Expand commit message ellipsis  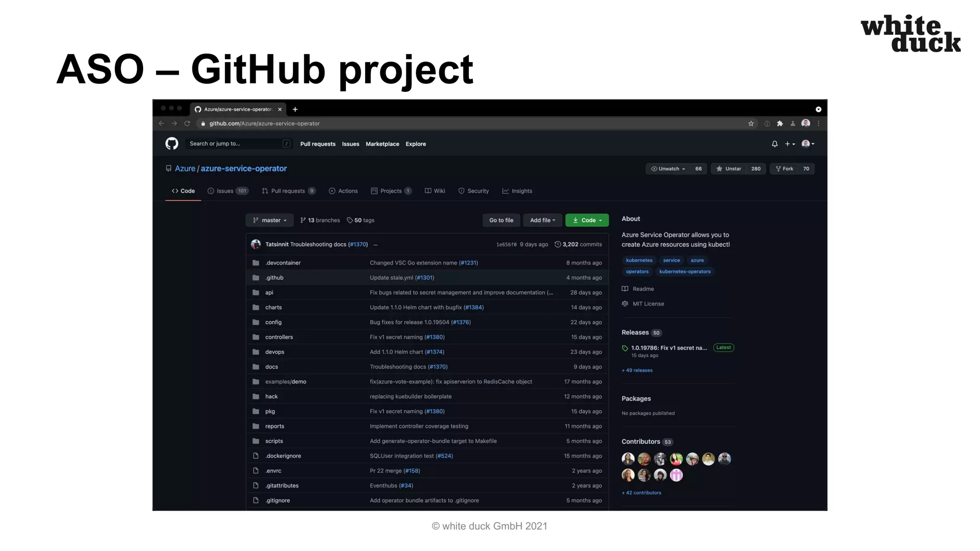tap(376, 244)
